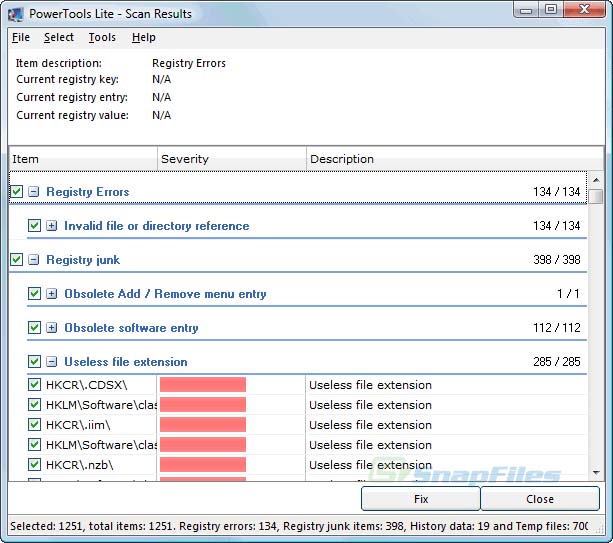Viewport: 613px width, 543px height.
Task: Collapse the Registry Errors group
Action: pos(33,192)
